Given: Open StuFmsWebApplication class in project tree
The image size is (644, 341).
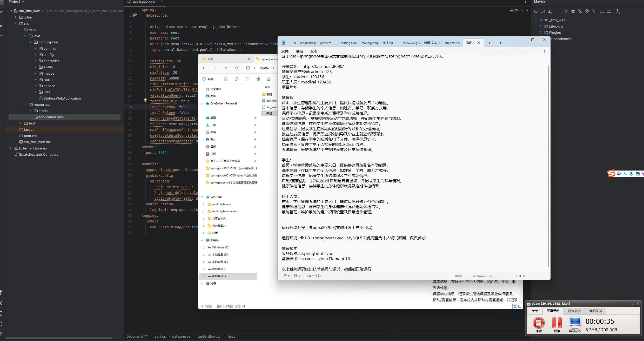Looking at the screenshot, I should pyautogui.click(x=62, y=98).
